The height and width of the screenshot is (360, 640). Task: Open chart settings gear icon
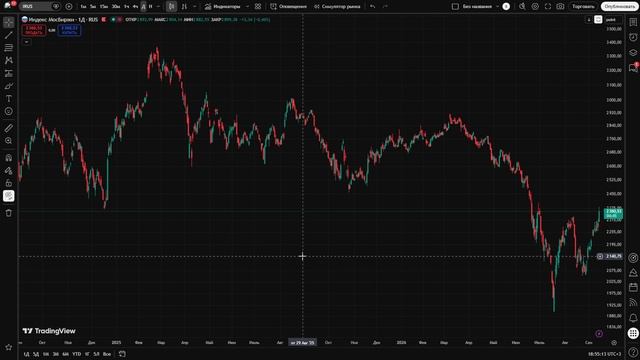[535, 7]
